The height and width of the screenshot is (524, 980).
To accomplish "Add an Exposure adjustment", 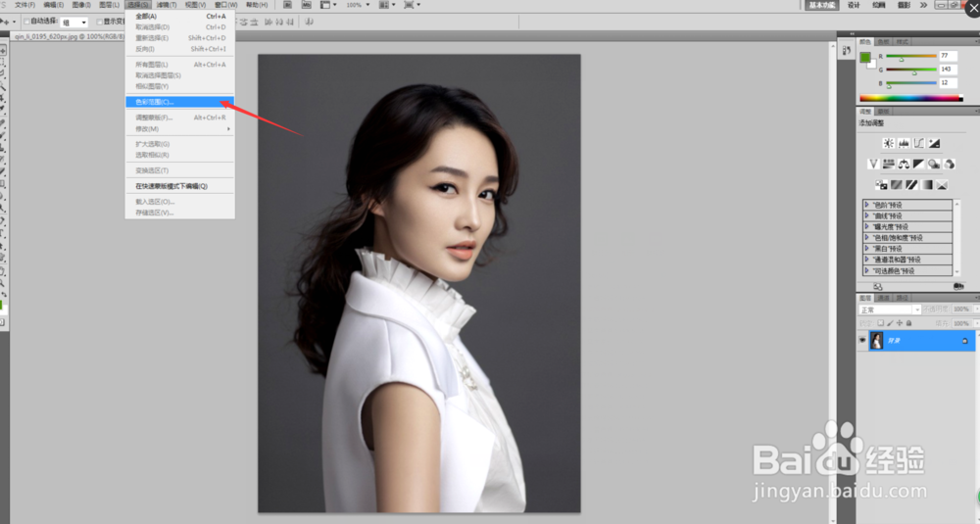I will pyautogui.click(x=934, y=144).
